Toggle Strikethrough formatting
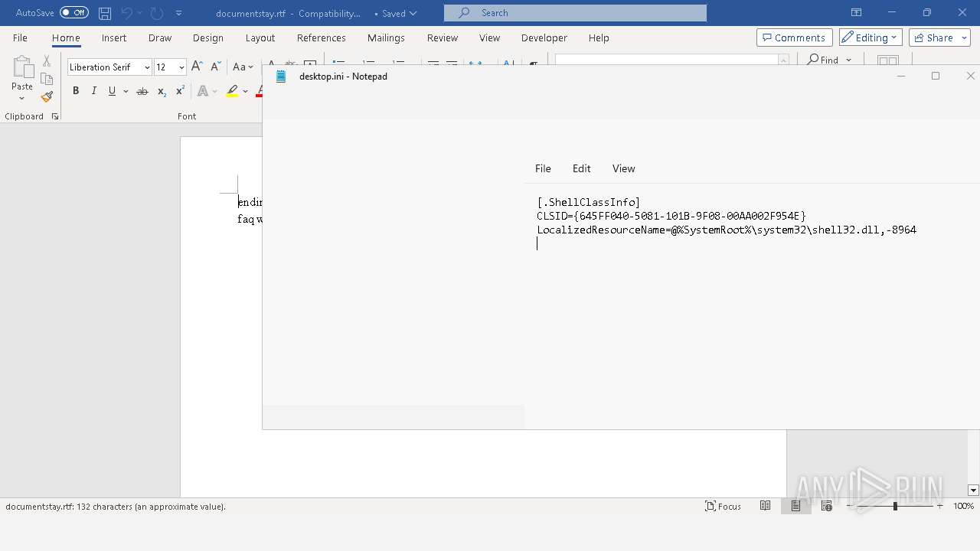This screenshot has height=551, width=980. tap(142, 91)
